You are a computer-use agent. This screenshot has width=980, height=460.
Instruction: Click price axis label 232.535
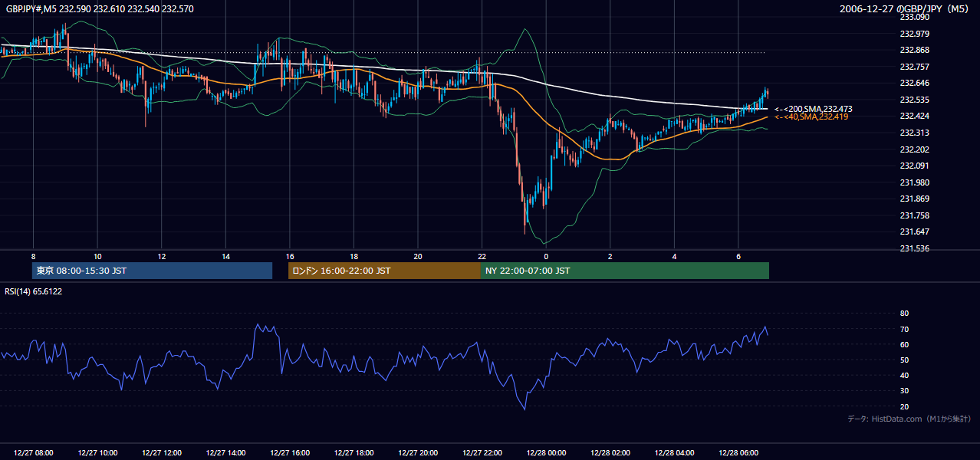pos(915,100)
